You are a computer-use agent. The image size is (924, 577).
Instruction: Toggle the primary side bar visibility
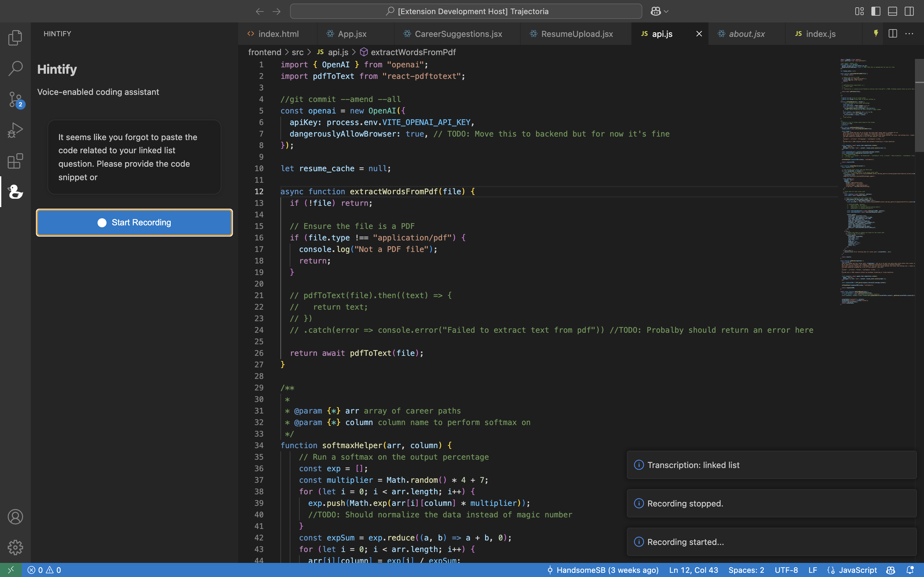[876, 12]
